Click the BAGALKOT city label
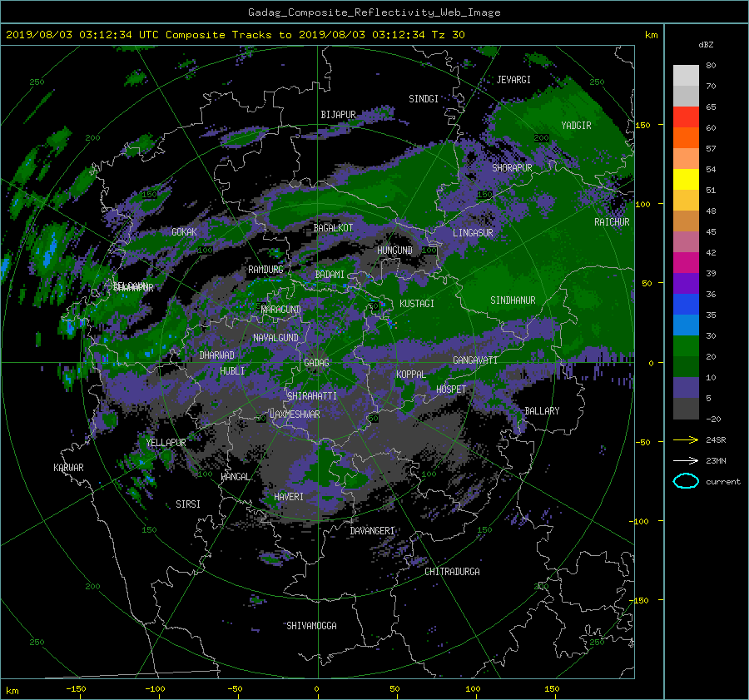This screenshot has width=749, height=700. [x=333, y=228]
